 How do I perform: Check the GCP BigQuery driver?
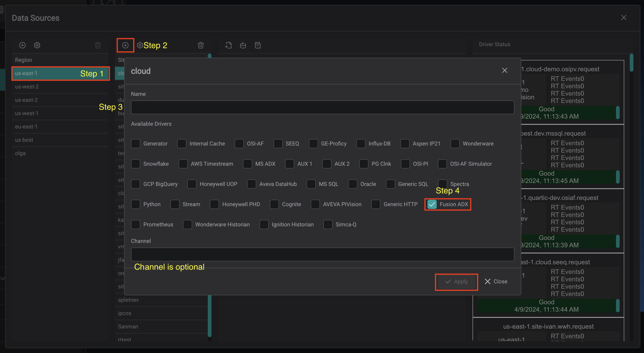tap(136, 184)
